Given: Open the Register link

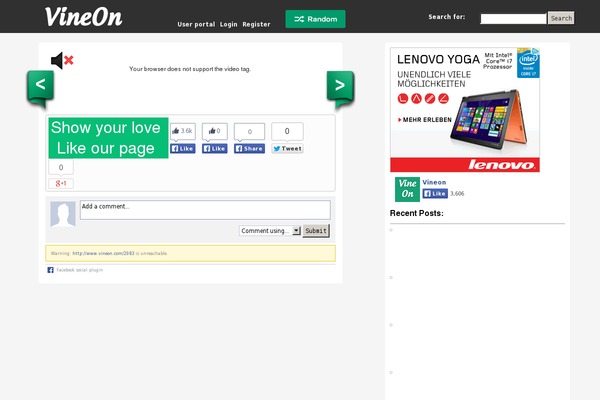Looking at the screenshot, I should pos(256,24).
